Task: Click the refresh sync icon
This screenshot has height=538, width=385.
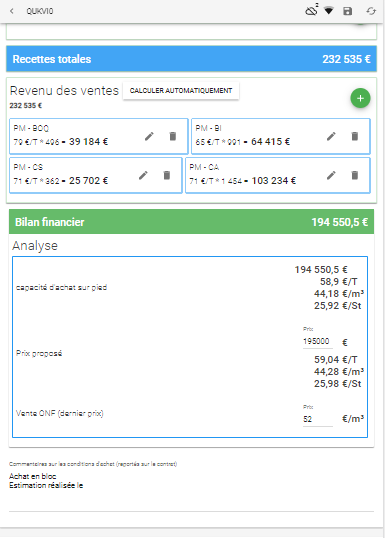Action: click(371, 11)
